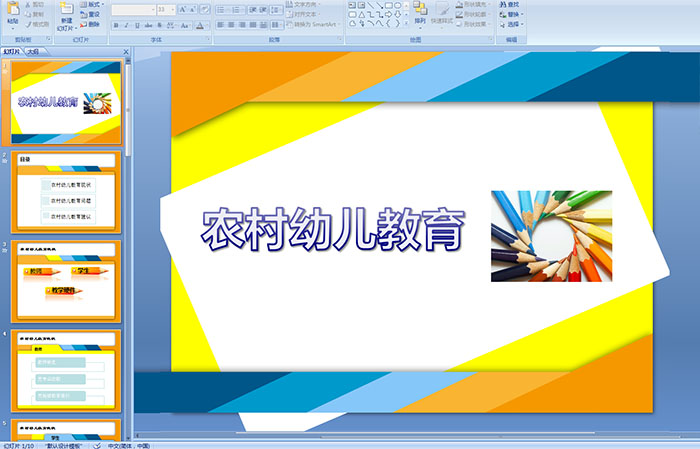Image resolution: width=700 pixels, height=449 pixels.
Task: Toggle Center text alignment
Action: click(x=231, y=25)
